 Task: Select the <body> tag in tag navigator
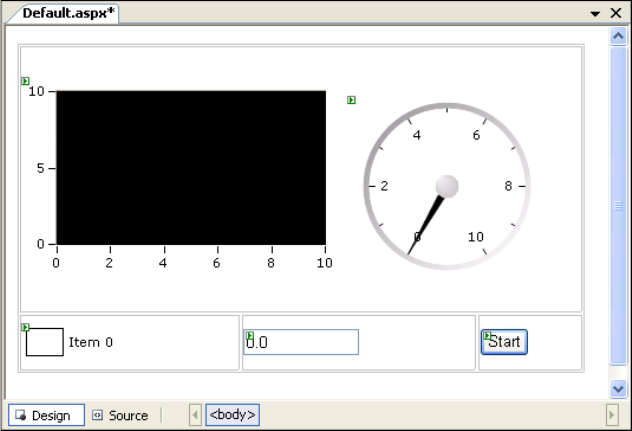pos(233,414)
